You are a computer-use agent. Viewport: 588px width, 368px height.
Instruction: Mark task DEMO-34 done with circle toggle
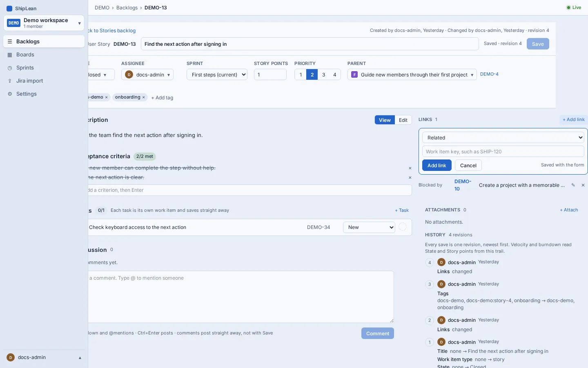click(x=403, y=227)
